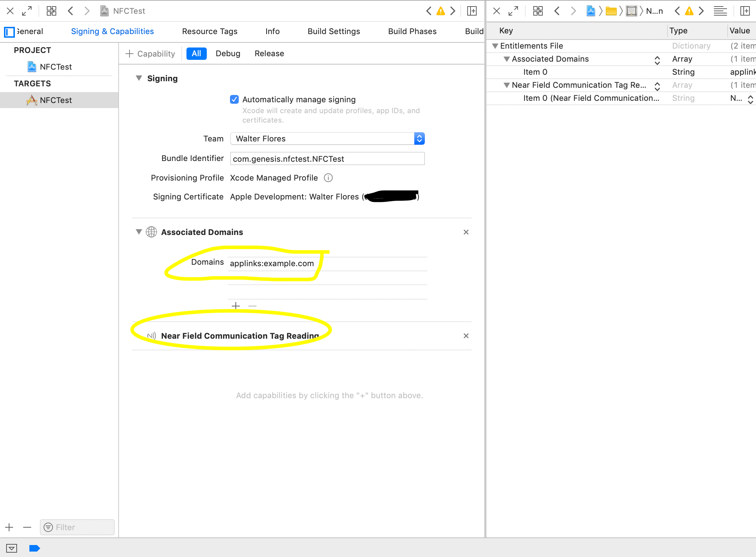The height and width of the screenshot is (557, 756).
Task: Uncheck Automatically manage signing
Action: click(234, 99)
